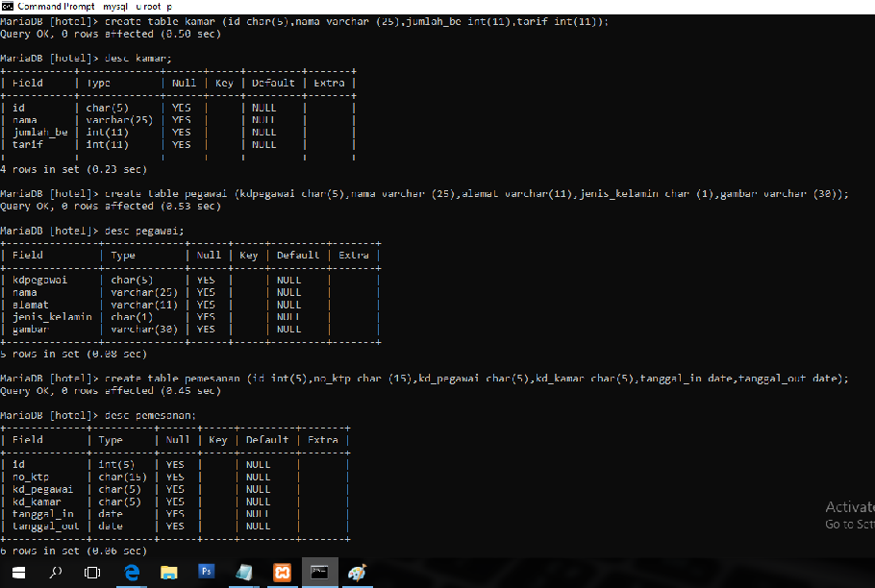Open Paint from the taskbar
The height and width of the screenshot is (588, 875).
coord(357,573)
